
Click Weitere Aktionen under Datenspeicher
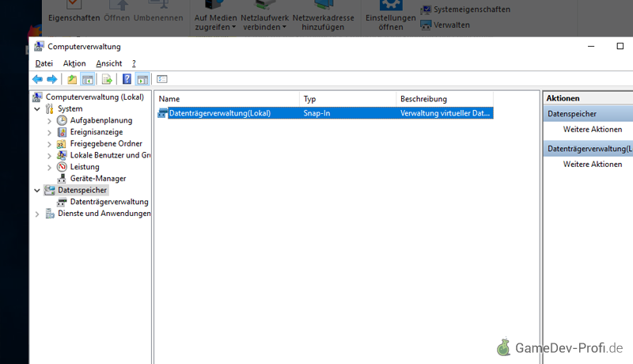(592, 129)
